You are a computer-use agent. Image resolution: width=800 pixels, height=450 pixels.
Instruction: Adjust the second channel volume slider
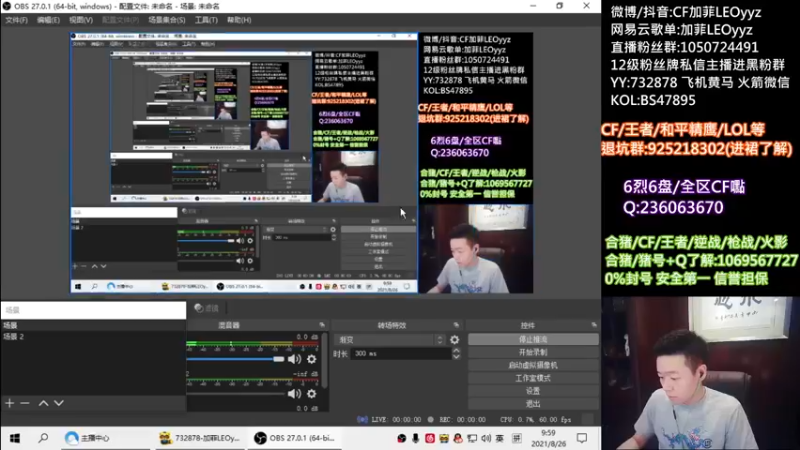click(235, 394)
